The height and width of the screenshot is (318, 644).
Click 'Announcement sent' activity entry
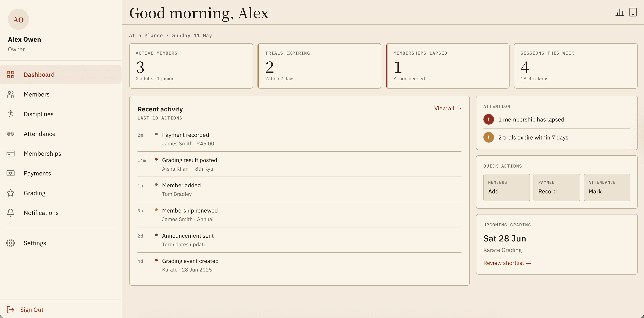point(299,240)
